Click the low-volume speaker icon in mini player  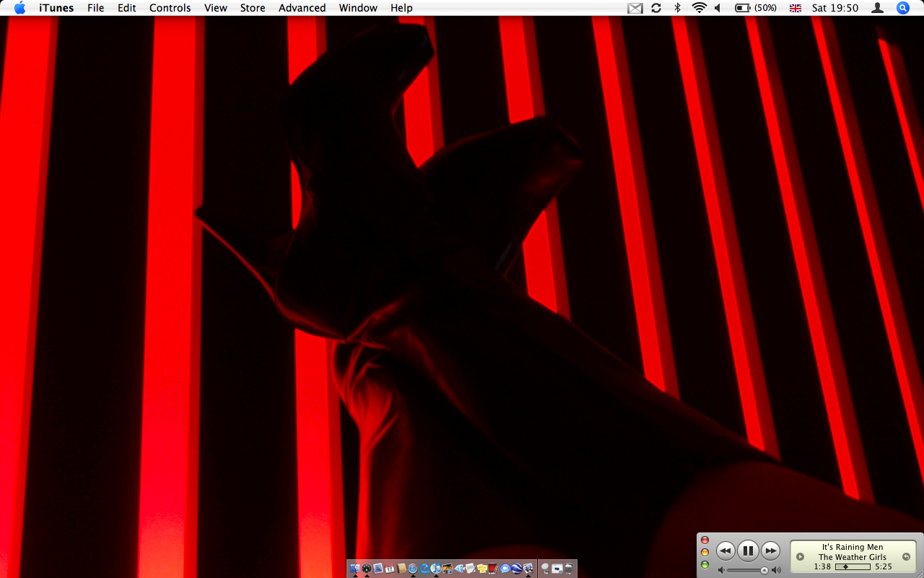tap(721, 571)
